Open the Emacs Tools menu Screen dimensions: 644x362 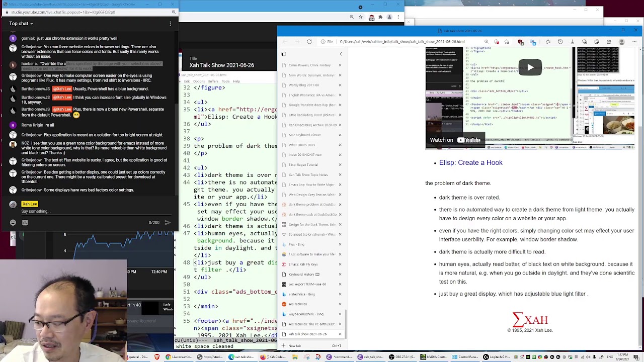pyautogui.click(x=226, y=81)
